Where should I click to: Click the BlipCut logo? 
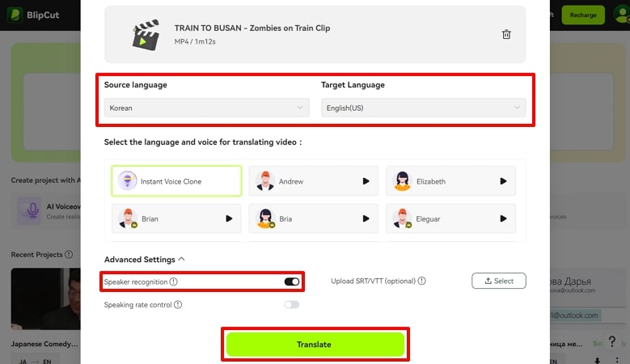coord(28,15)
